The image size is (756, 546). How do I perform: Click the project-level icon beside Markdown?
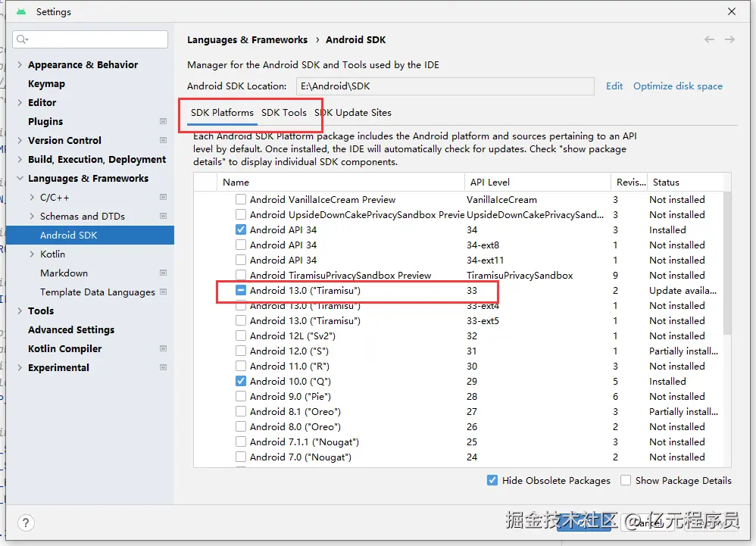click(x=164, y=273)
